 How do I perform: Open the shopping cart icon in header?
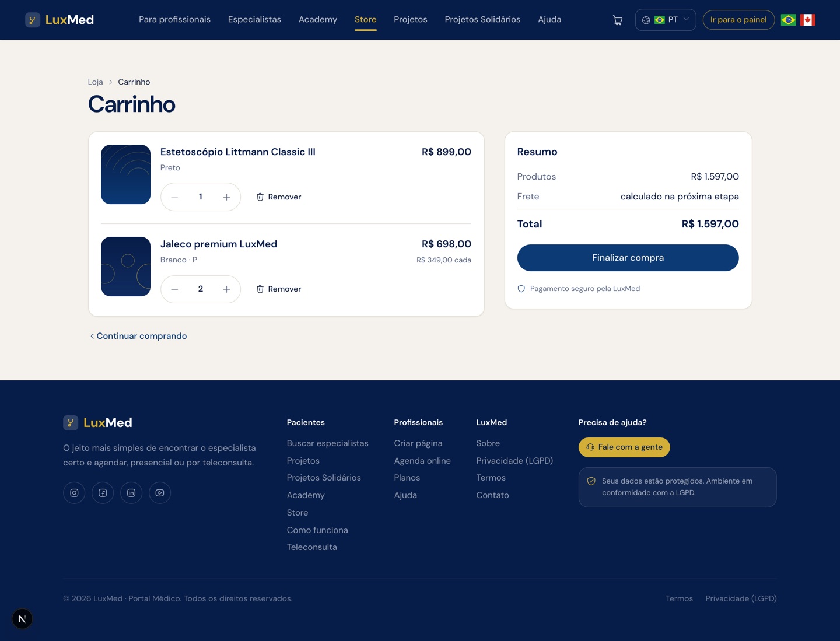(x=618, y=20)
